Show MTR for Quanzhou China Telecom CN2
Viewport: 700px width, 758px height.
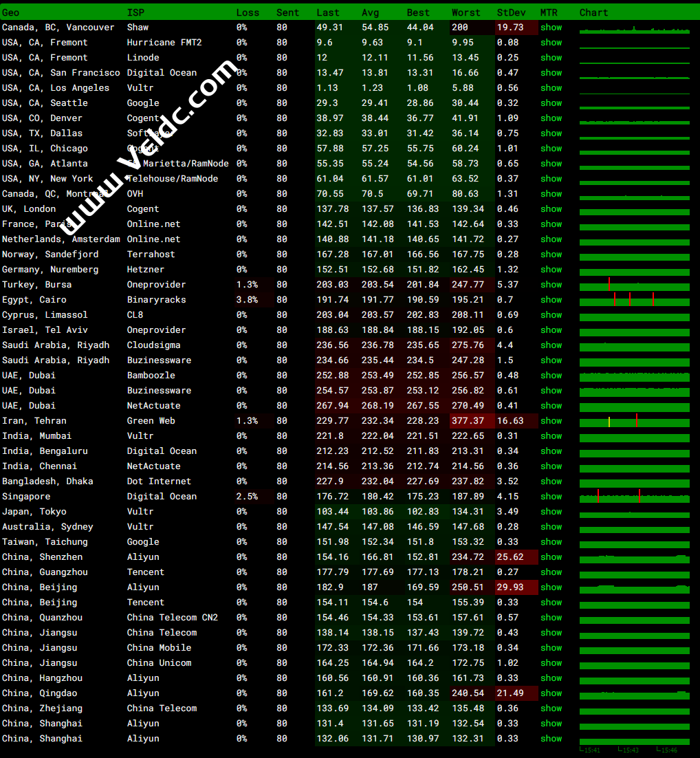551,617
